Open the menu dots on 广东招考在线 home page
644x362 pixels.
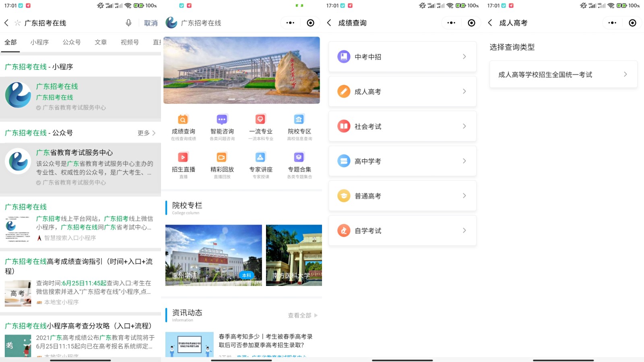[290, 23]
